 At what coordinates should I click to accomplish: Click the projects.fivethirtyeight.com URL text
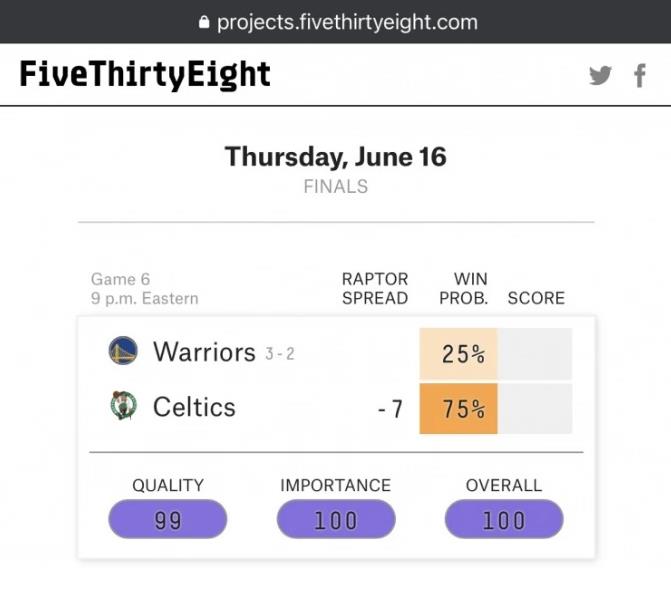[x=347, y=22]
